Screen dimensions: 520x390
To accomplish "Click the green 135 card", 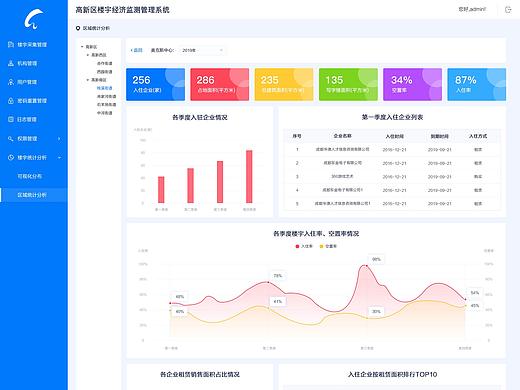I will 348,84.
